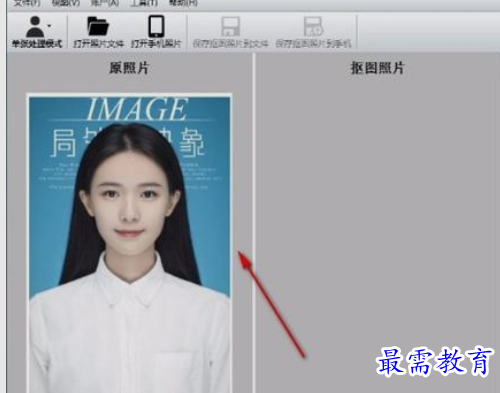Open photo file via 打开照片文件 folder icon
This screenshot has width=500, height=393.
[98, 26]
